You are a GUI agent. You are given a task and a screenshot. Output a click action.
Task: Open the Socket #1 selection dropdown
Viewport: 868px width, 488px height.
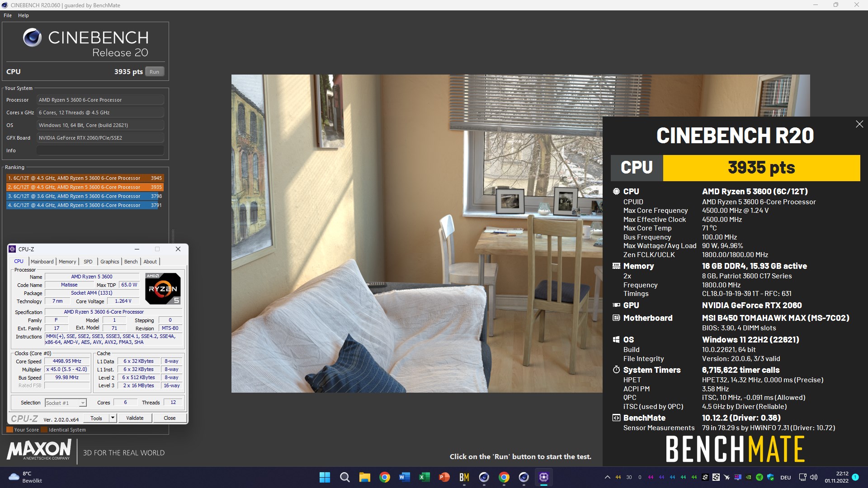click(66, 403)
